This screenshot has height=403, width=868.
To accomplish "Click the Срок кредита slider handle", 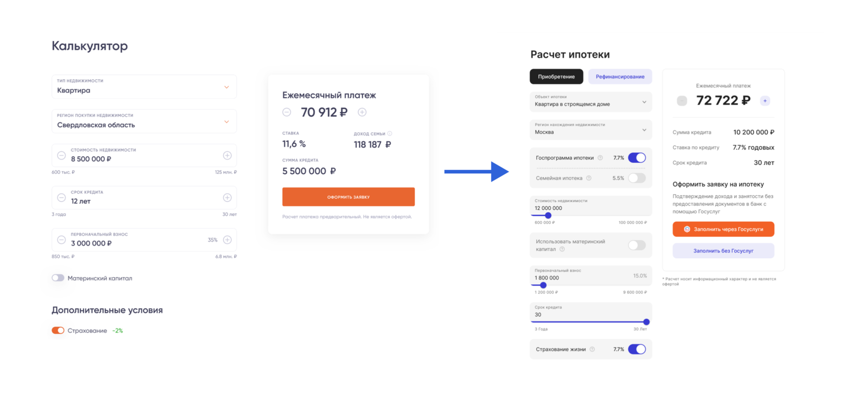I will [x=646, y=322].
